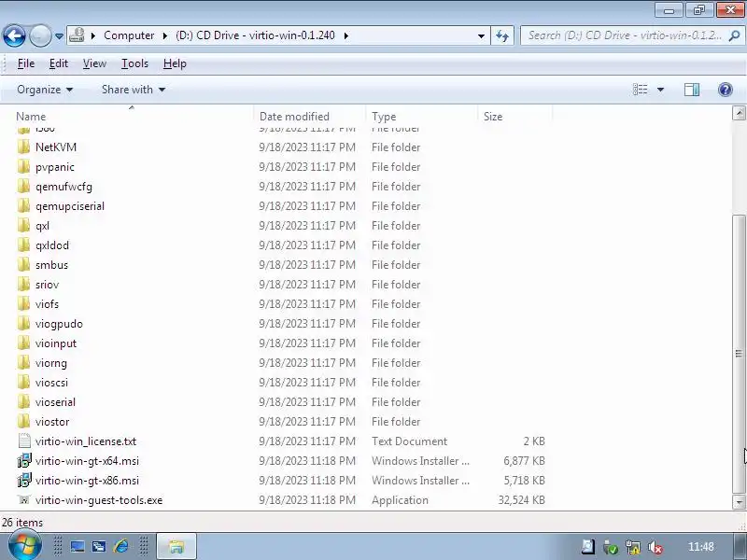Image resolution: width=747 pixels, height=560 pixels.
Task: Select the viofs folder icon
Action: [x=24, y=304]
